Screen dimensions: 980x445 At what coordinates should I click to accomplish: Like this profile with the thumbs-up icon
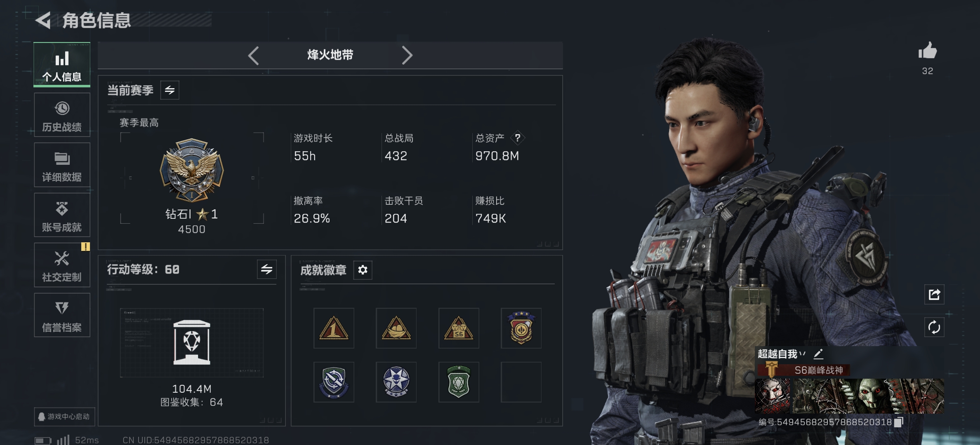928,50
